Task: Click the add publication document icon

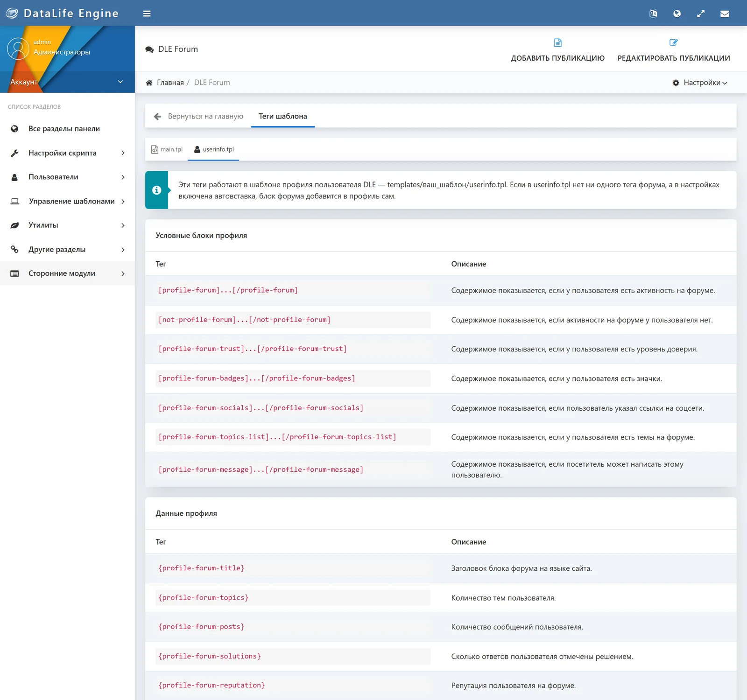Action: click(557, 42)
